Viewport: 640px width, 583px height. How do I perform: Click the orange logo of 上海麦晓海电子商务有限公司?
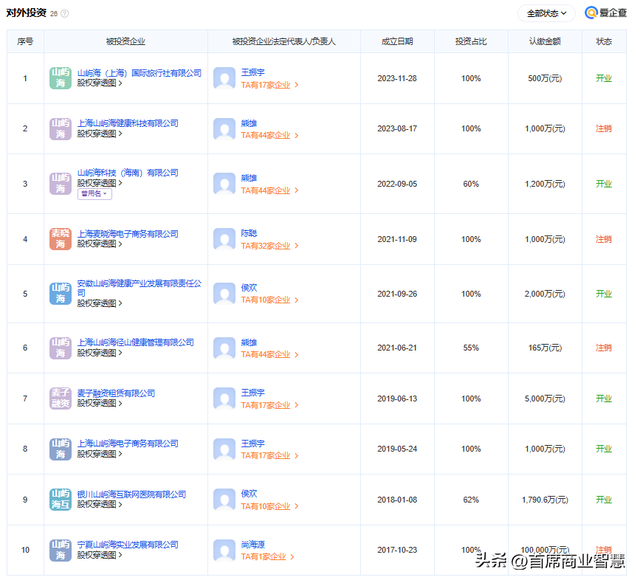[x=60, y=239]
